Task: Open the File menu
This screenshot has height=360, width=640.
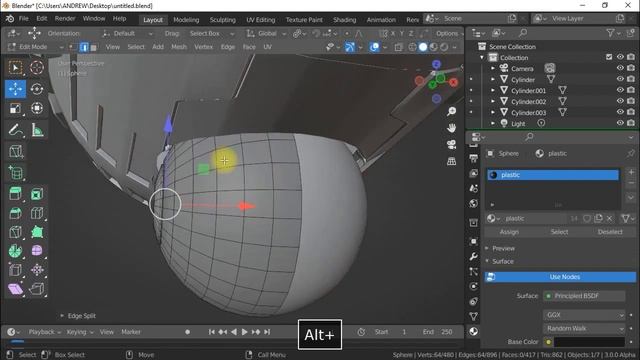Action: (x=24, y=19)
